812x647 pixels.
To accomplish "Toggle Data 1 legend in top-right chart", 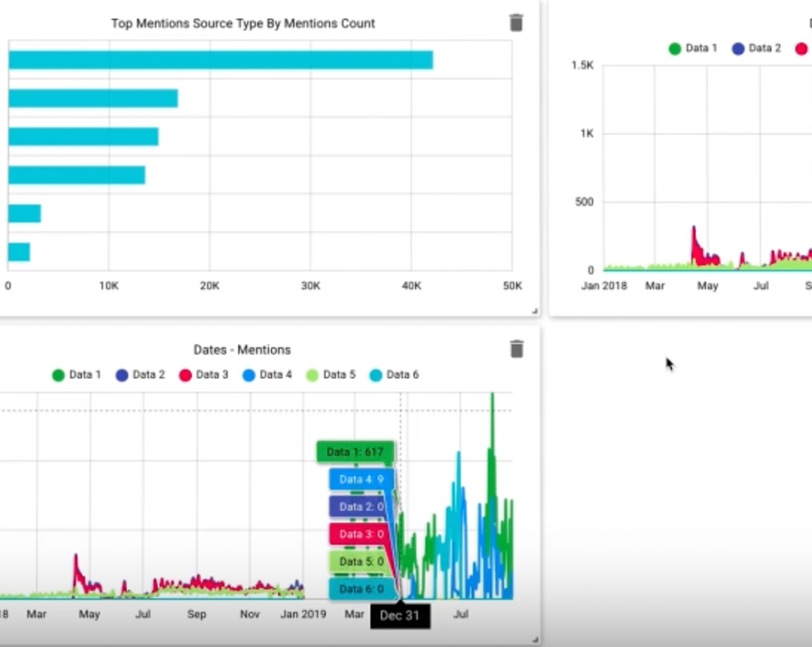I will (692, 49).
